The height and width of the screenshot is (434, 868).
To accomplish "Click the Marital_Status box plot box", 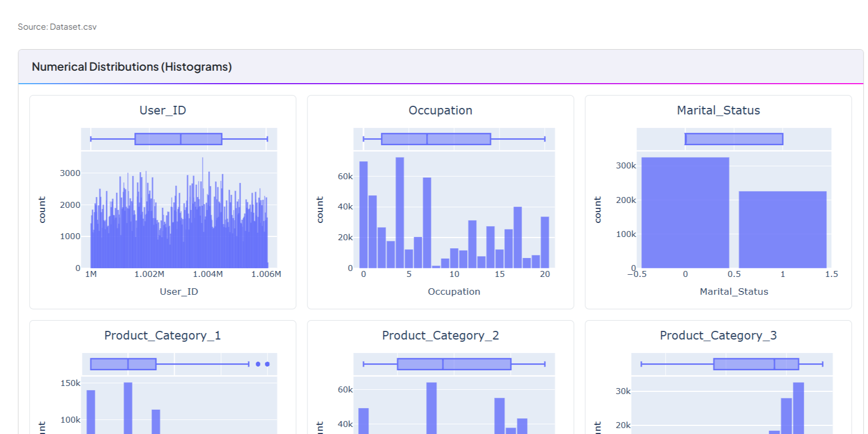I will tap(734, 139).
